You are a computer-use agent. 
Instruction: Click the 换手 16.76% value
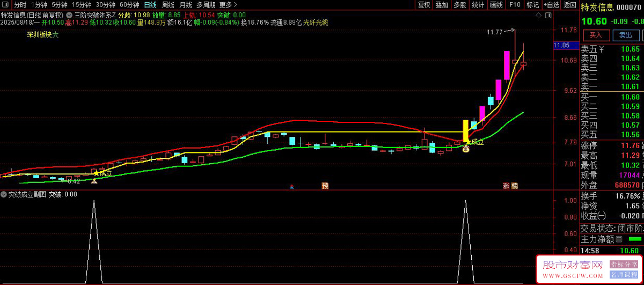[x=627, y=196]
